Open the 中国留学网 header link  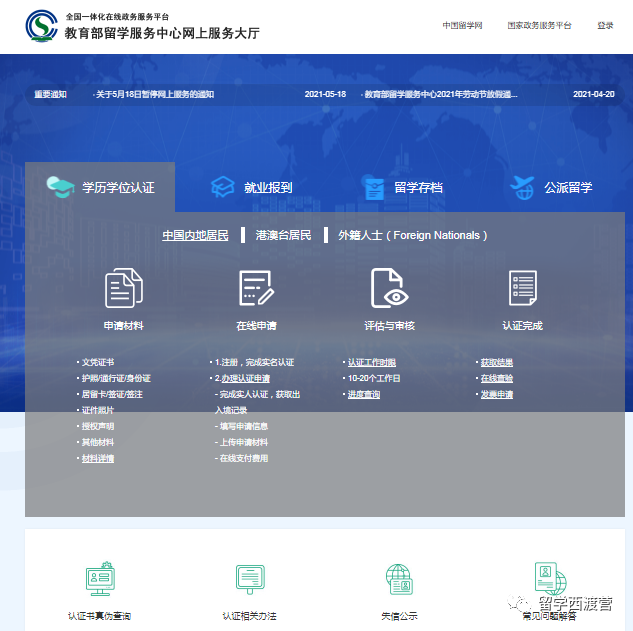[x=463, y=25]
